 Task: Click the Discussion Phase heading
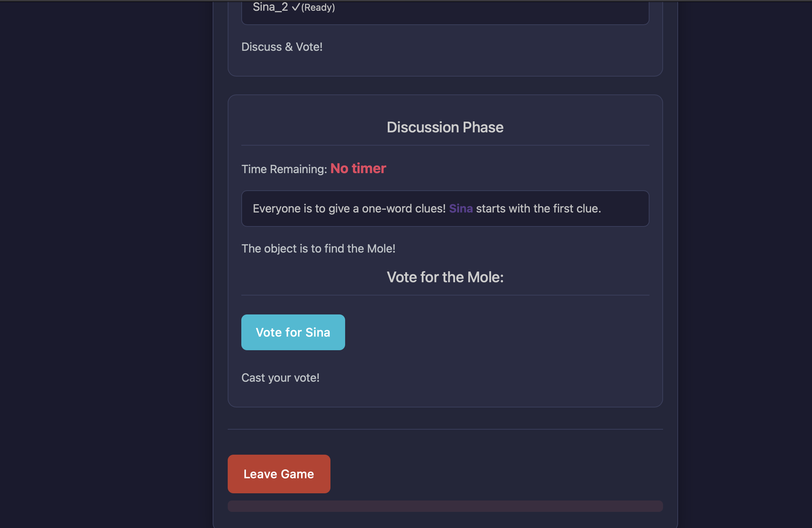point(445,127)
